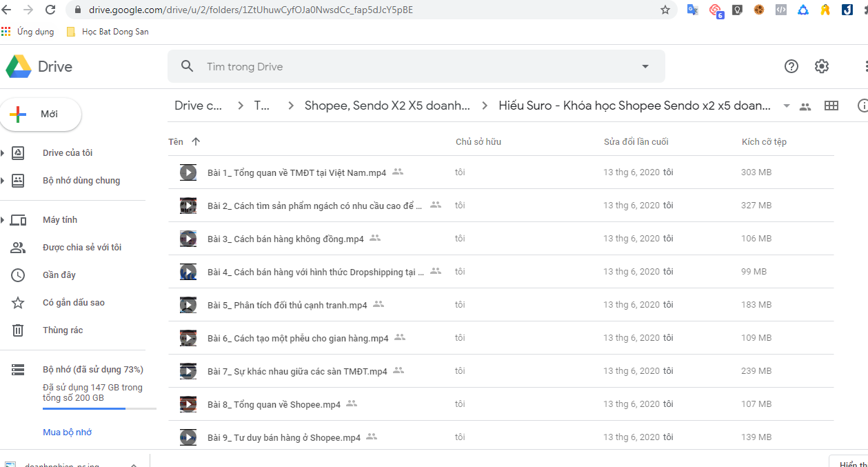Select the Bài 1_ Tổng quan về TMĐT video thumbnail

(188, 172)
